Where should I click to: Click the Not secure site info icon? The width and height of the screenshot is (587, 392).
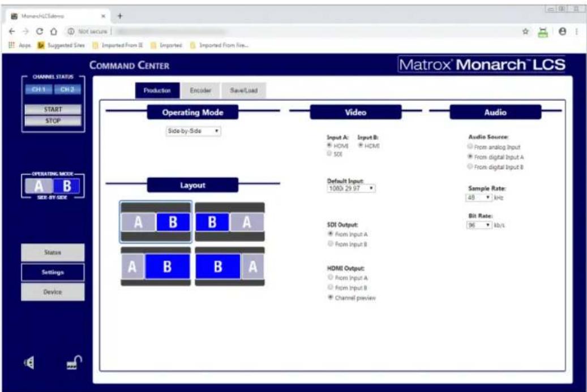pyautogui.click(x=71, y=32)
